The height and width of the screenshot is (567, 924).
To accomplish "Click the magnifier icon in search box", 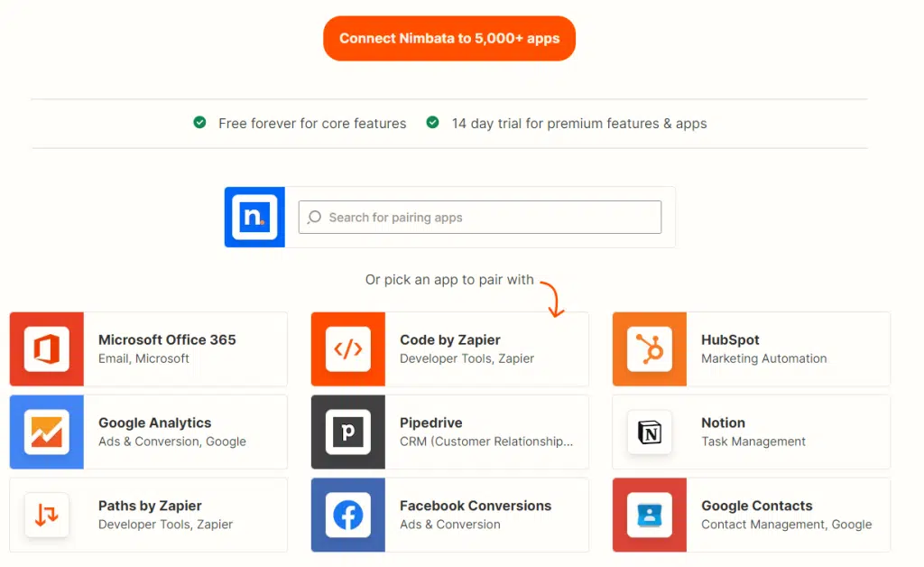I will 315,217.
